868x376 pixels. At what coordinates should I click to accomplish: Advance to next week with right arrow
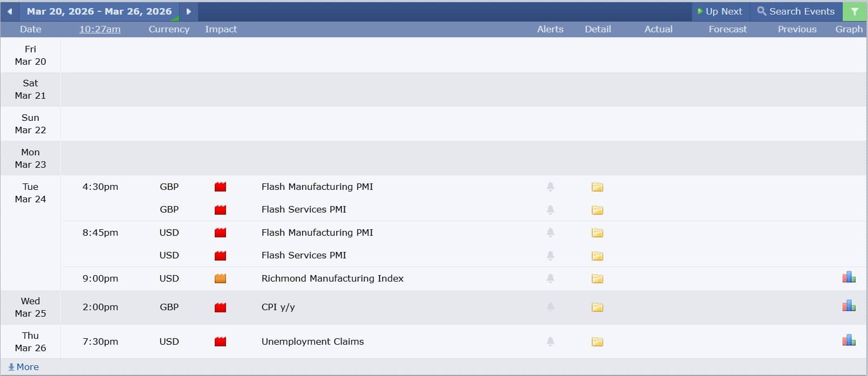(188, 11)
